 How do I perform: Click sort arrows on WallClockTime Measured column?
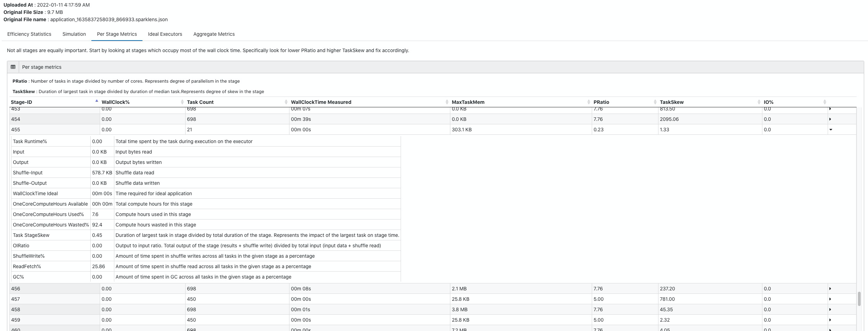coord(447,102)
